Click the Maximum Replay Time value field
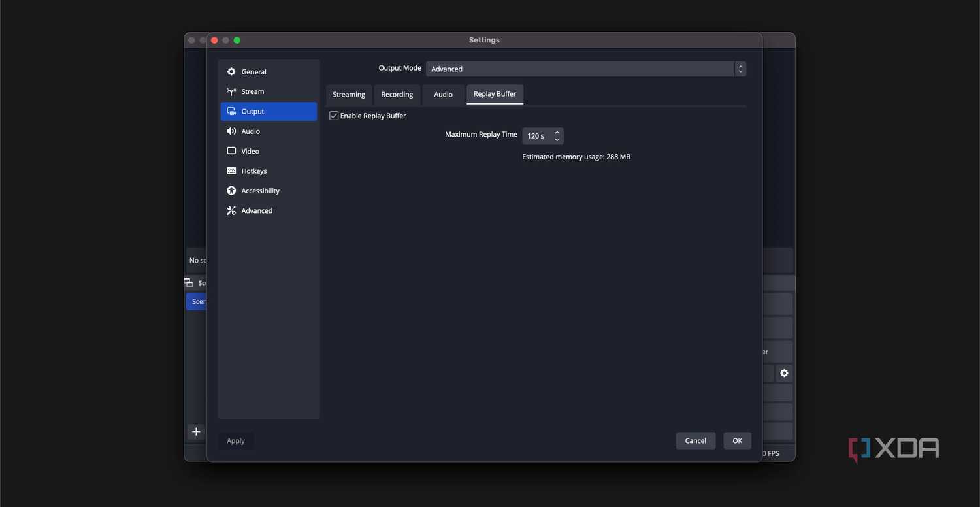Viewport: 980px width, 507px height. [537, 136]
